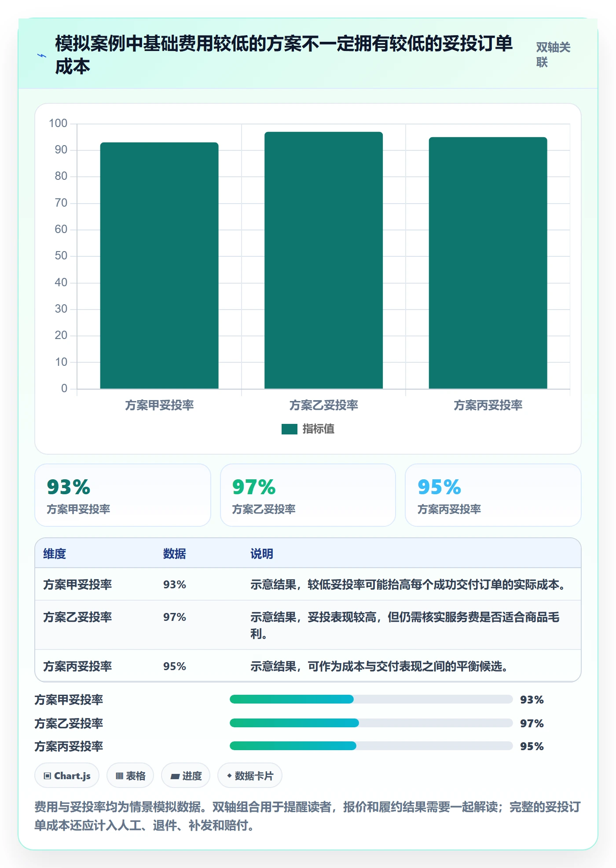This screenshot has height=868, width=616.
Task: Click the 方案甲妥投率 x-axis label under the chart
Action: [x=159, y=405]
